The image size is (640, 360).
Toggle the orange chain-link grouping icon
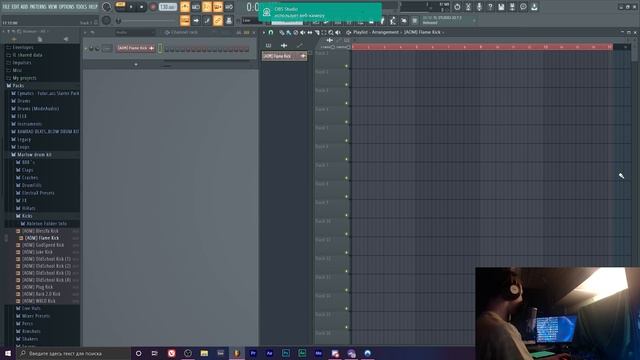pyautogui.click(x=218, y=20)
